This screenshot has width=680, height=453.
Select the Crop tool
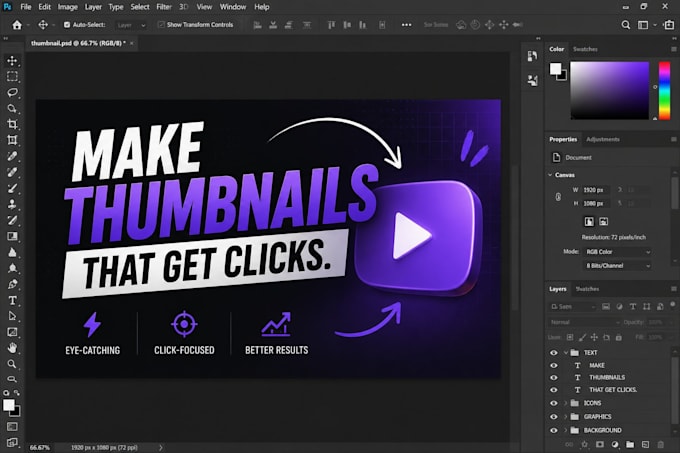click(x=12, y=124)
